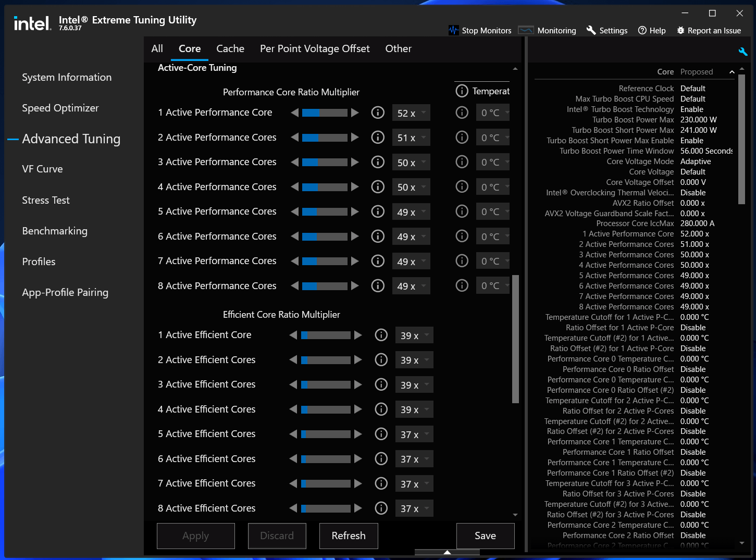Collapse the Core Proposed panel chevron
Viewport: 756px width, 560px height.
[x=732, y=72]
